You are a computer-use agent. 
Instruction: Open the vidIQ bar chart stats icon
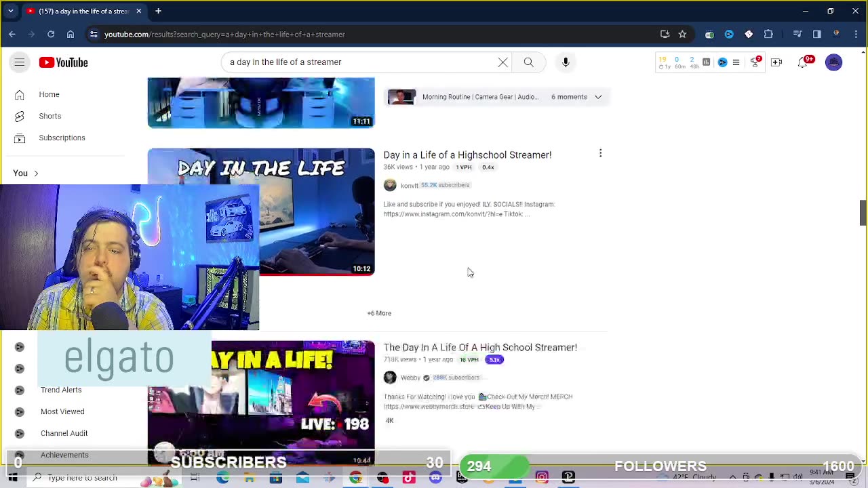pyautogui.click(x=706, y=62)
